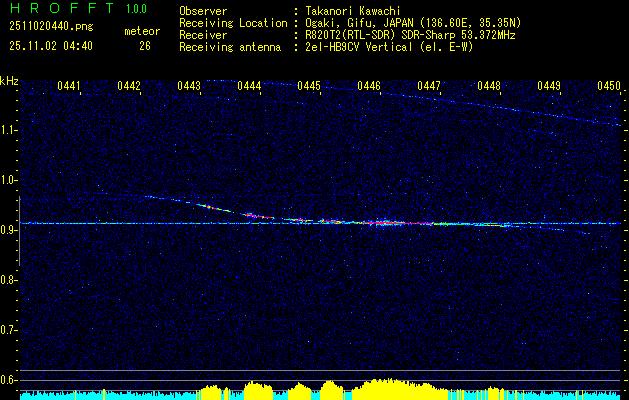Click the 0445 time marker
629x400 pixels.
point(309,87)
